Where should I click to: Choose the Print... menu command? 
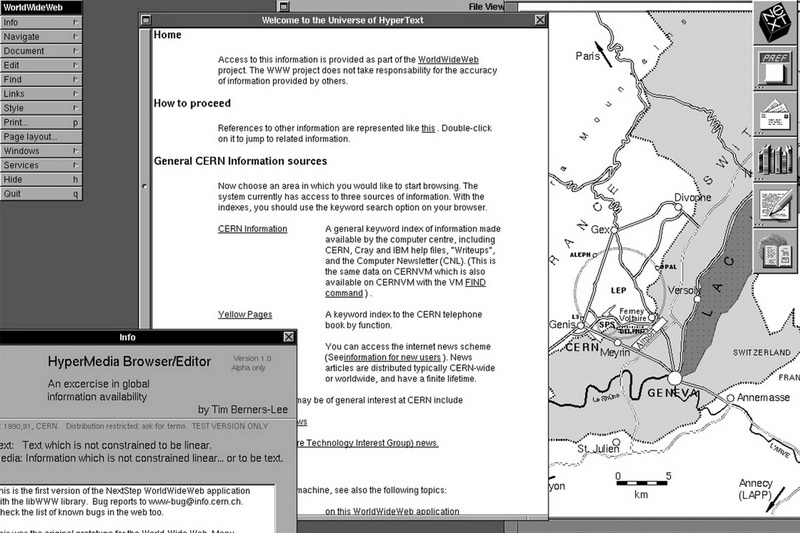point(41,122)
